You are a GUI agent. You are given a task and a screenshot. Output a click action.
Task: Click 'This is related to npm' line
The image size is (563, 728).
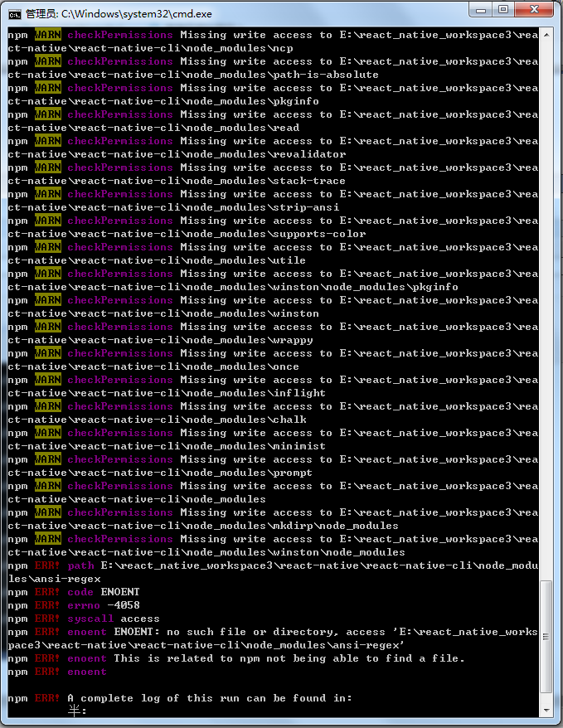236,658
